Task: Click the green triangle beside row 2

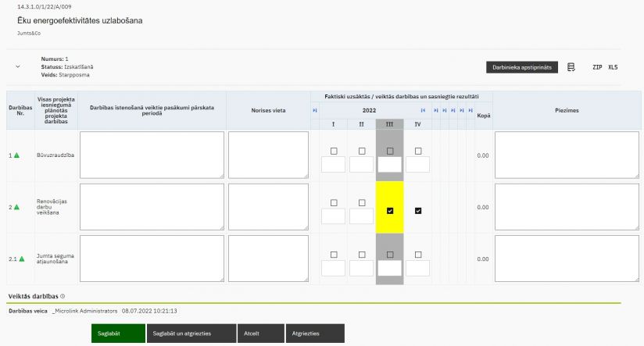Action: pos(16,207)
